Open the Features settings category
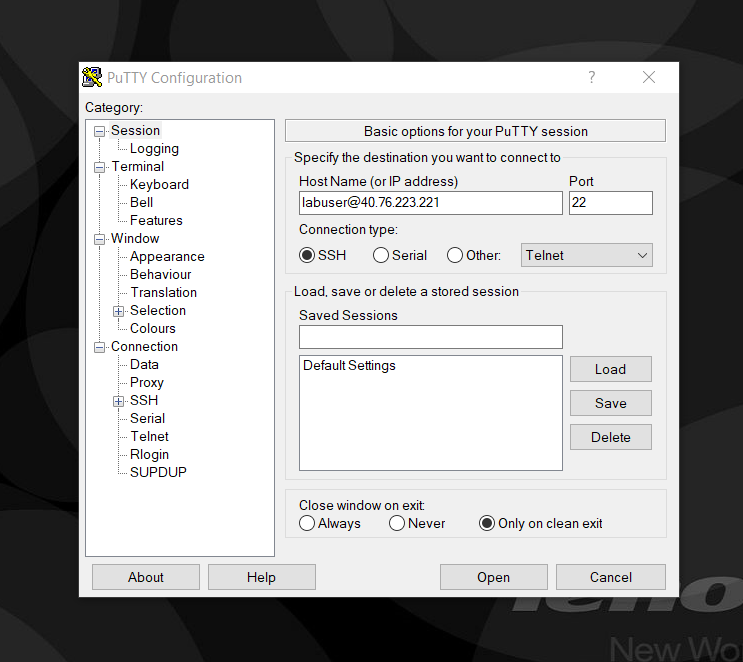Screen dimensions: 743x662 (x=156, y=220)
